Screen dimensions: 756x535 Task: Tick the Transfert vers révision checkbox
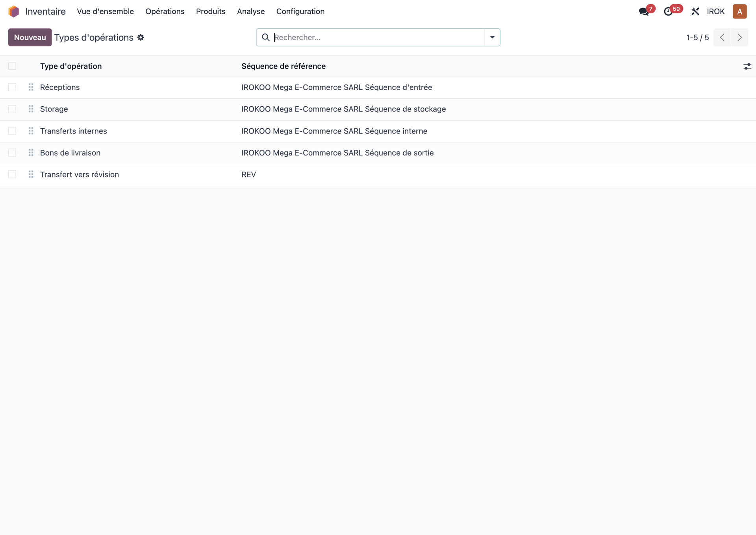(x=12, y=174)
